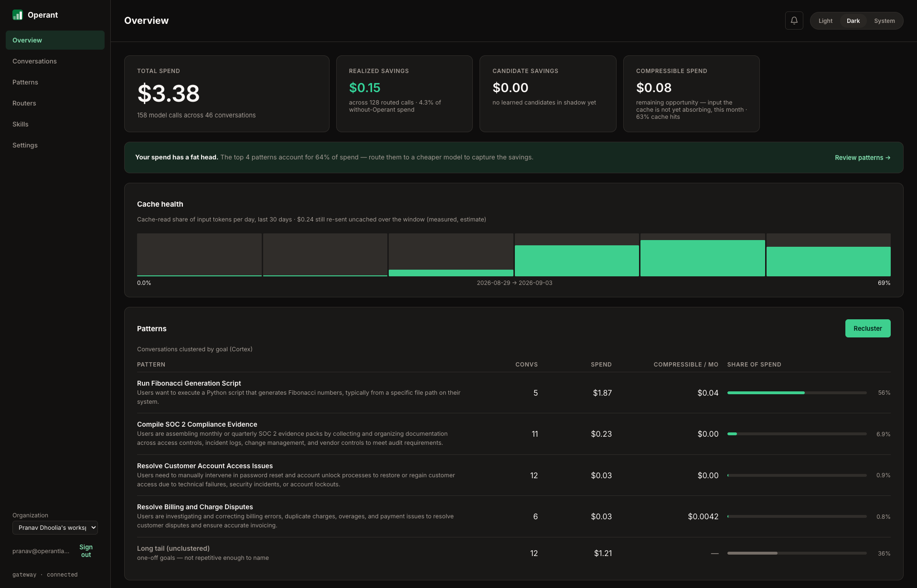The width and height of the screenshot is (917, 588).
Task: Open the Realized Savings card
Action: pos(405,94)
